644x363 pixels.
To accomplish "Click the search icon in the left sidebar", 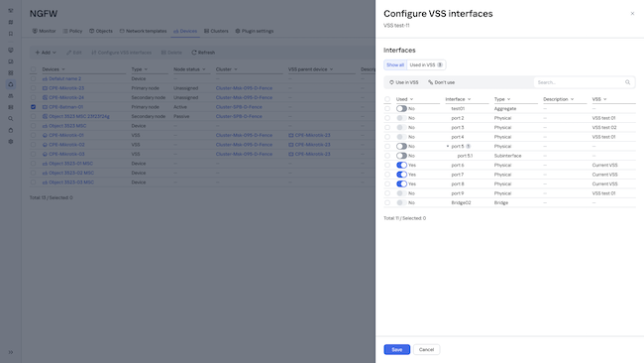I will tap(11, 119).
